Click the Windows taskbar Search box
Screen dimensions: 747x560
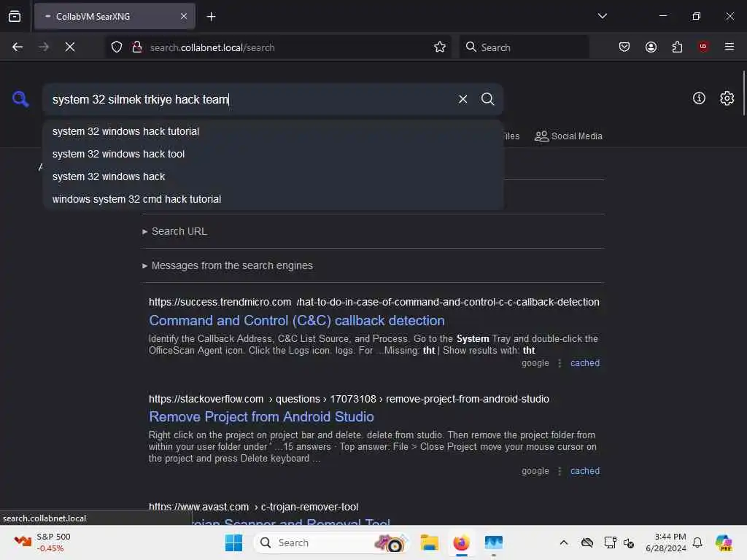click(x=330, y=542)
